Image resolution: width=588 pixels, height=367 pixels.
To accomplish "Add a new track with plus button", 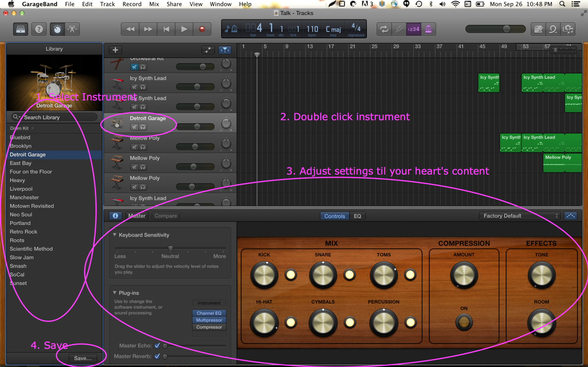I will point(115,50).
